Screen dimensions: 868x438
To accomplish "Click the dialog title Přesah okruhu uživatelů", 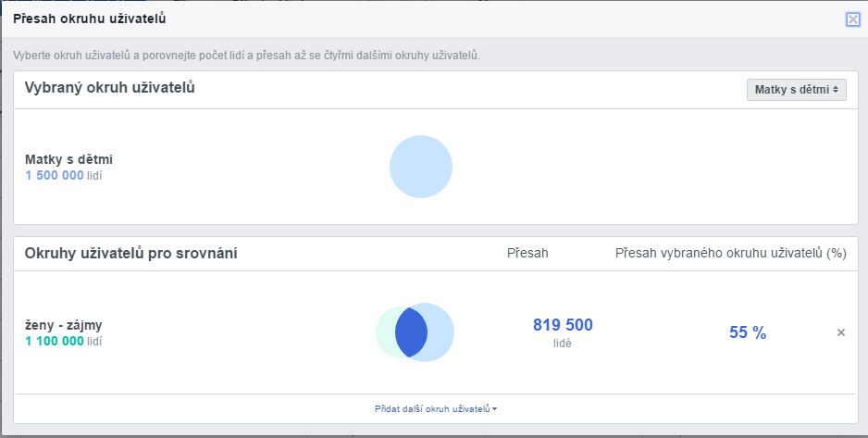I will click(90, 19).
